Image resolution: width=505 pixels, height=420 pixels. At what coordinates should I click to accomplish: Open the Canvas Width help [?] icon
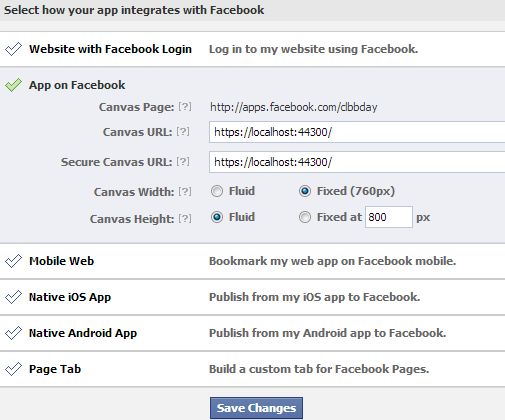(x=185, y=191)
